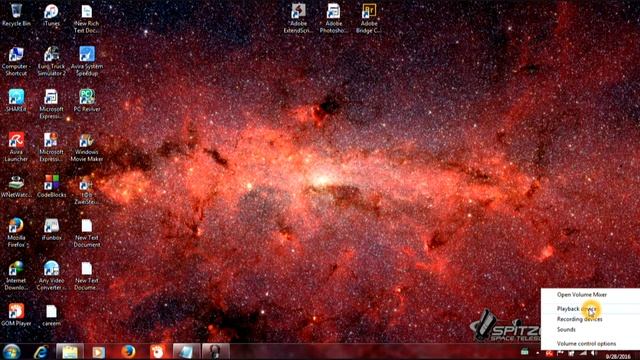This screenshot has width=640, height=360.
Task: Launch Any Video Converter shortcut
Action: (51, 276)
